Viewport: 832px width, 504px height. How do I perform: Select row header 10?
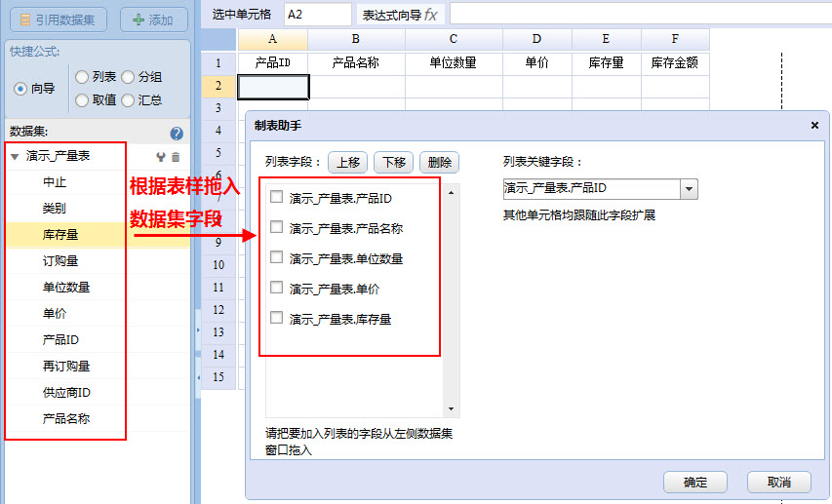218,265
